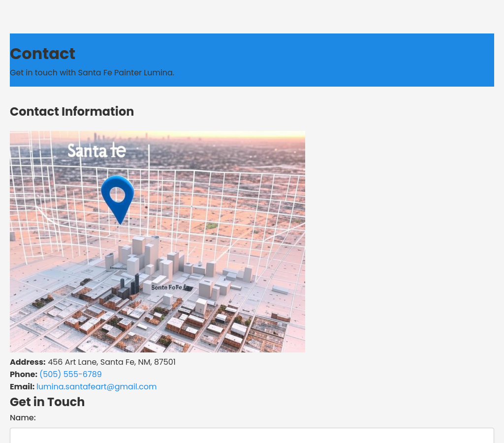Click the 'Contact' page heading
Screen dimensions: 504x443
pyautogui.click(x=42, y=54)
